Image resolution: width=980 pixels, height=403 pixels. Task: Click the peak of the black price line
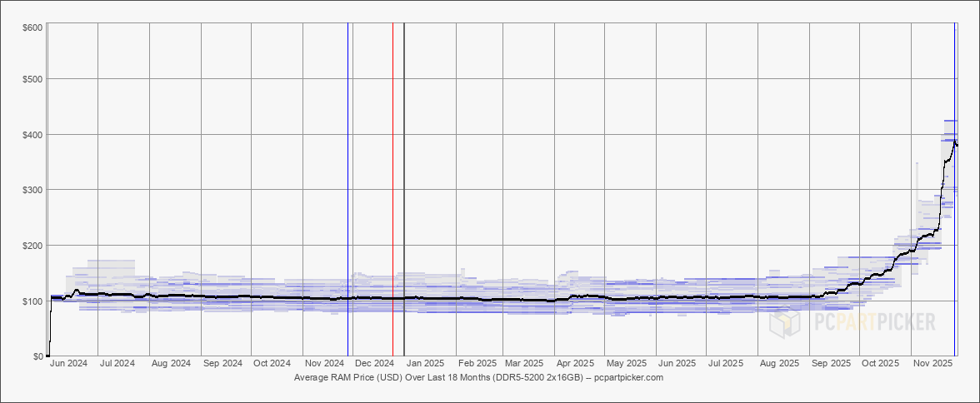click(954, 141)
